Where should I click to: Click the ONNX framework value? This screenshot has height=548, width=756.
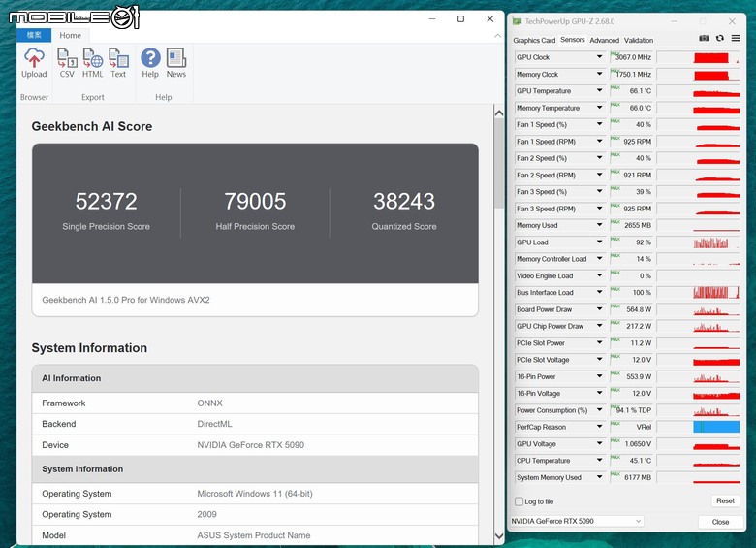tap(209, 403)
